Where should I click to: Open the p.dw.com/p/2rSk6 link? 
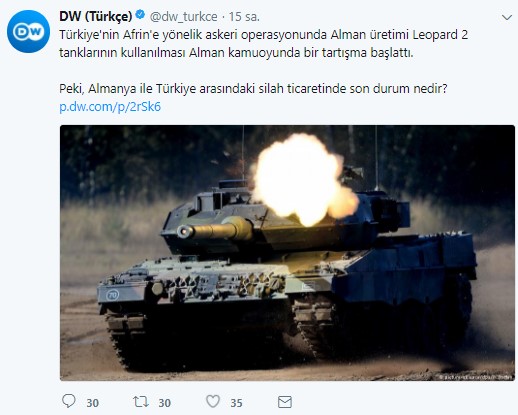110,107
